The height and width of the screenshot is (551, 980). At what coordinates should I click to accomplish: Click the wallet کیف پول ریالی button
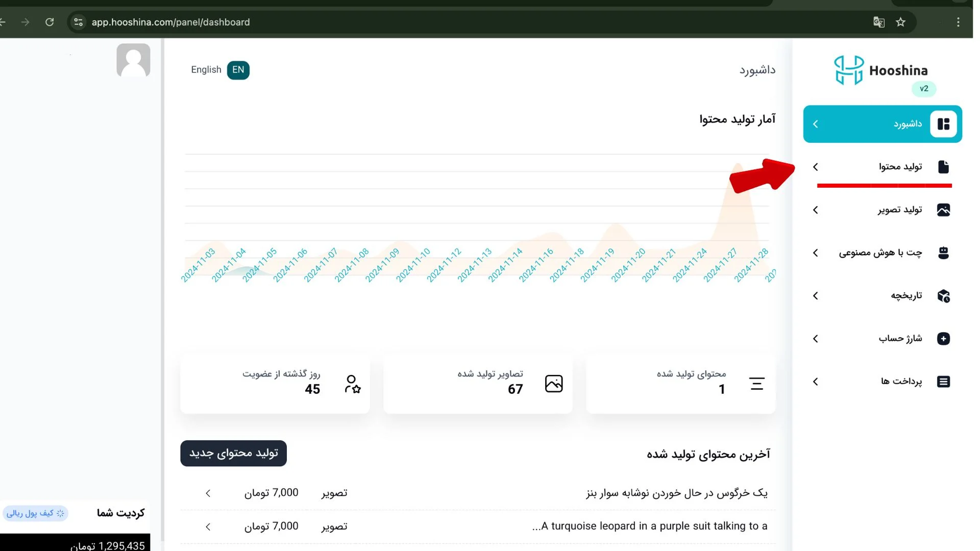pos(36,513)
